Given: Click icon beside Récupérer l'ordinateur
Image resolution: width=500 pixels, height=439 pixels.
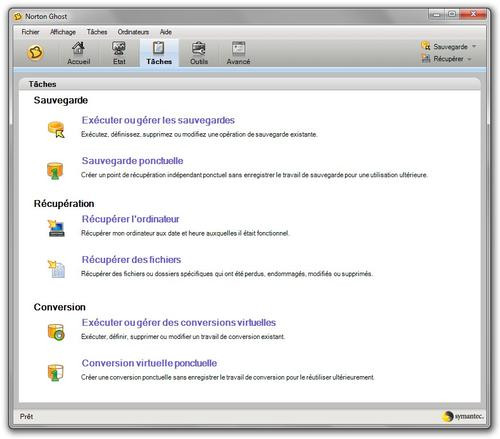Looking at the screenshot, I should click(x=56, y=228).
